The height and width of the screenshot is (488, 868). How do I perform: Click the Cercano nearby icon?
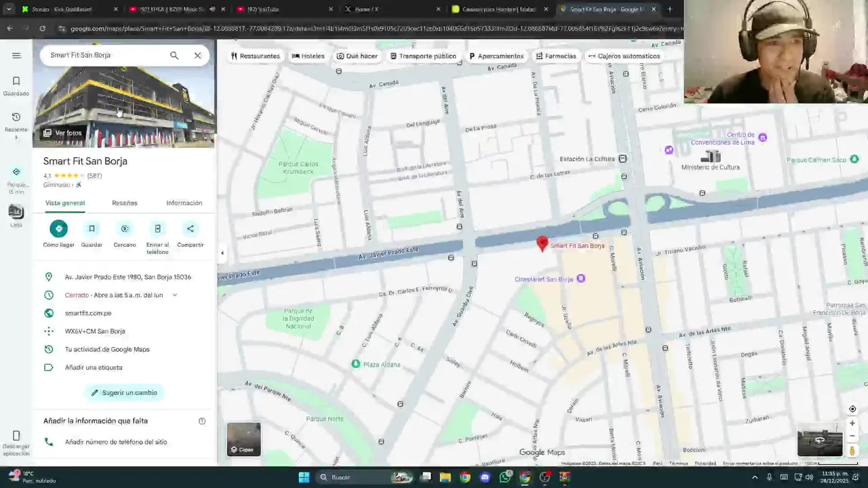(125, 228)
